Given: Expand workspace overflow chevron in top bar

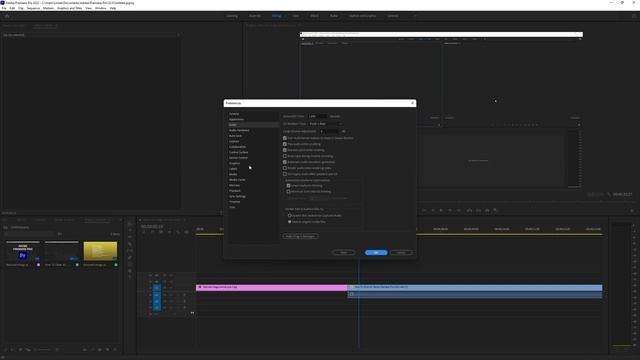Looking at the screenshot, I should coord(415,16).
